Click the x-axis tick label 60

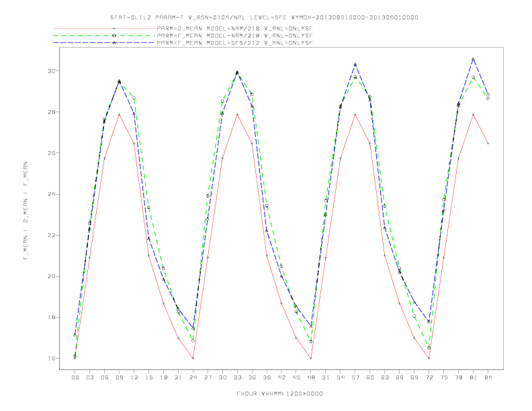click(370, 377)
